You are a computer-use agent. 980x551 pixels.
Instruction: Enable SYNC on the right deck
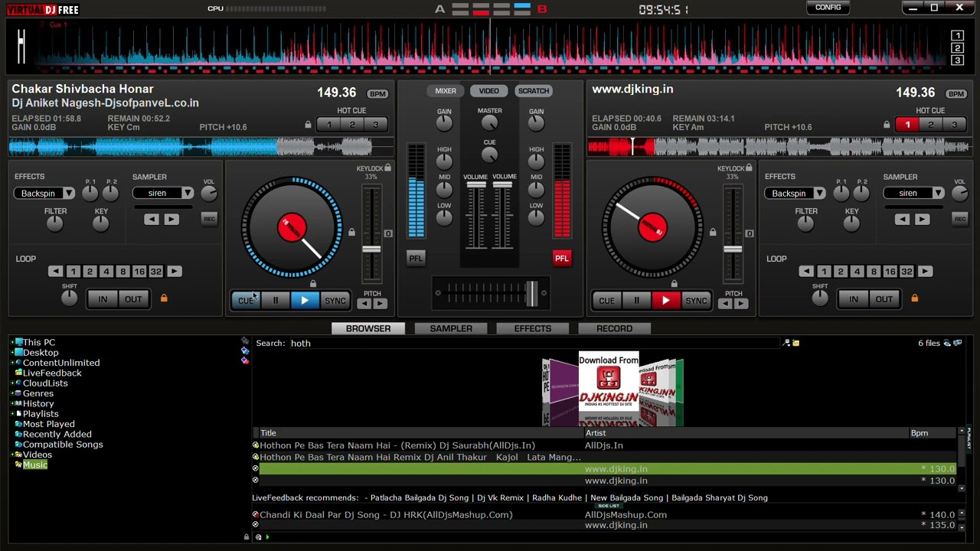pyautogui.click(x=696, y=301)
